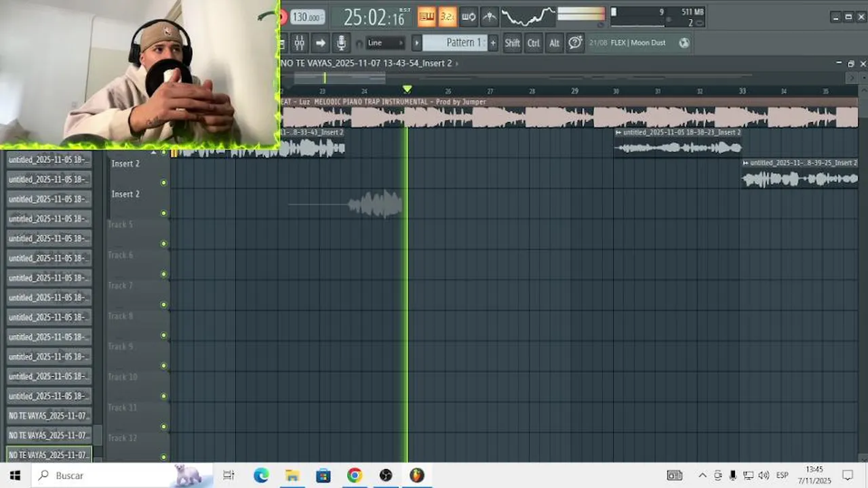Expand the arrow after NO TE VAYAS playlist title
868x488 pixels.
coord(457,64)
